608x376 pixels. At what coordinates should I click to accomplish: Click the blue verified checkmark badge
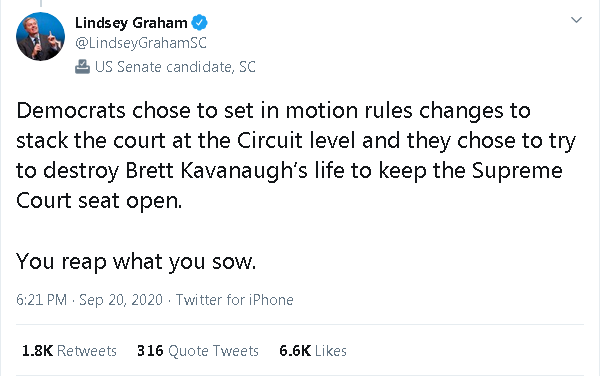[200, 23]
